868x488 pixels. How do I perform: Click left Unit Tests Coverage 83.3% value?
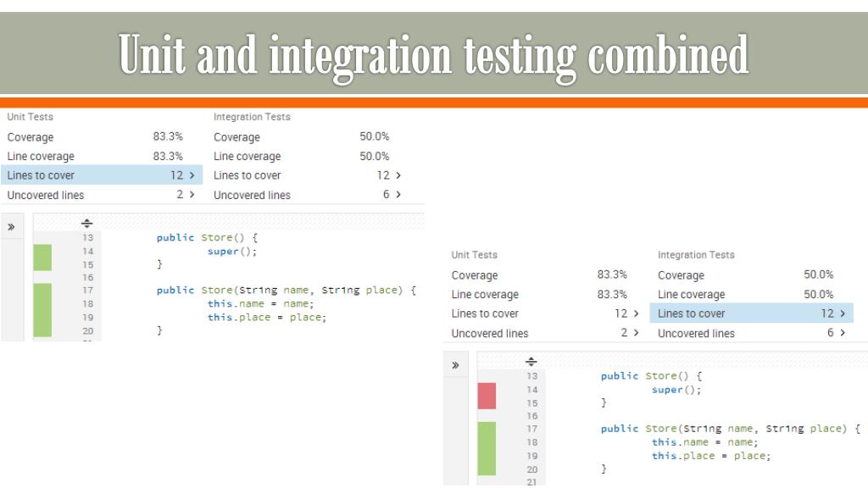(168, 136)
